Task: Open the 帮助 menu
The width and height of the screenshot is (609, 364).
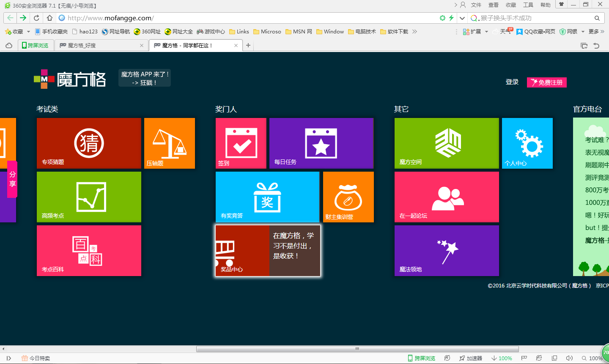Action: pos(546,5)
